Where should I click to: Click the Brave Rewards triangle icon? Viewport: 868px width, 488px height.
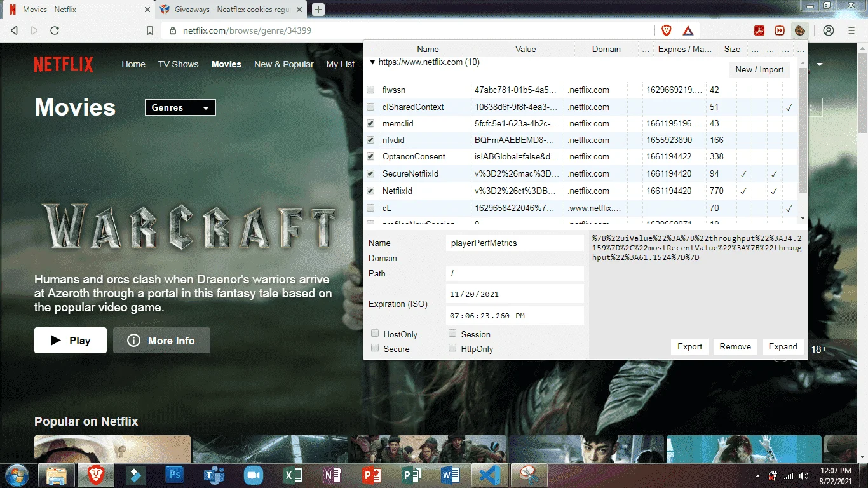[688, 30]
